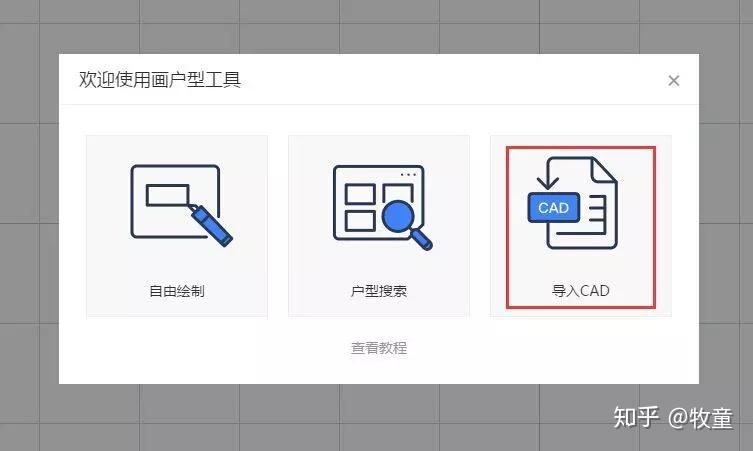This screenshot has height=451, width=753.
Task: Click the import CAD document icon
Action: click(572, 203)
